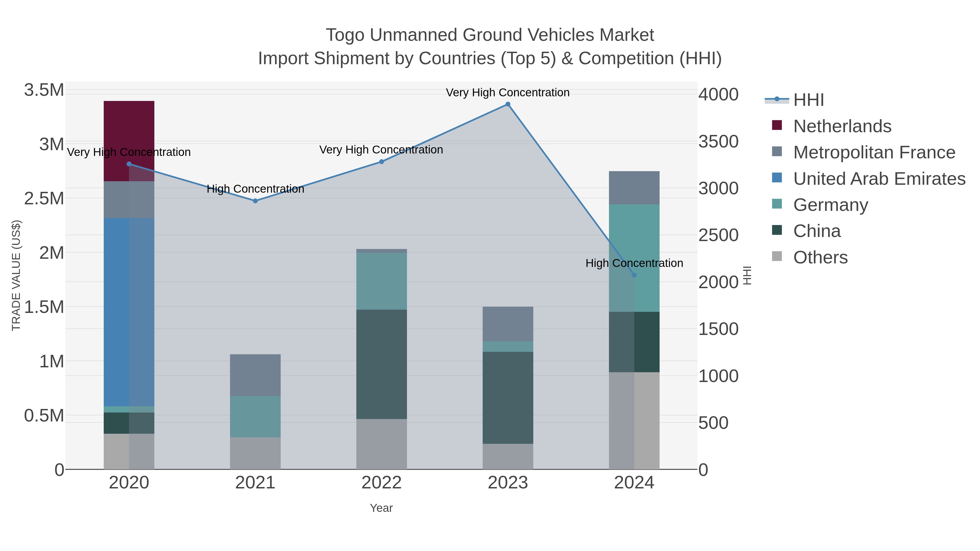Click the rotated 'HHI' right axis title
The width and height of the screenshot is (980, 551).
click(747, 275)
